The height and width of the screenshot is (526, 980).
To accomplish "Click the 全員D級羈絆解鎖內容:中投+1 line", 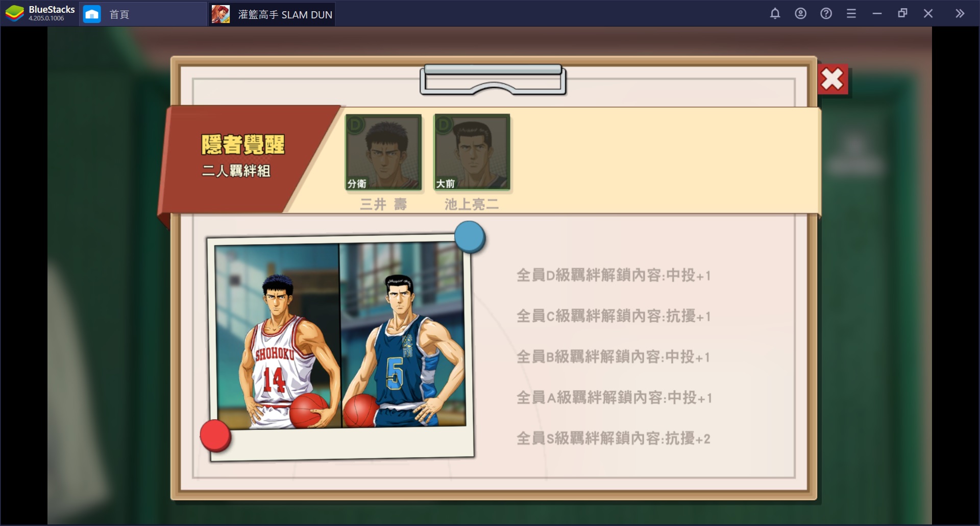I will (x=614, y=275).
